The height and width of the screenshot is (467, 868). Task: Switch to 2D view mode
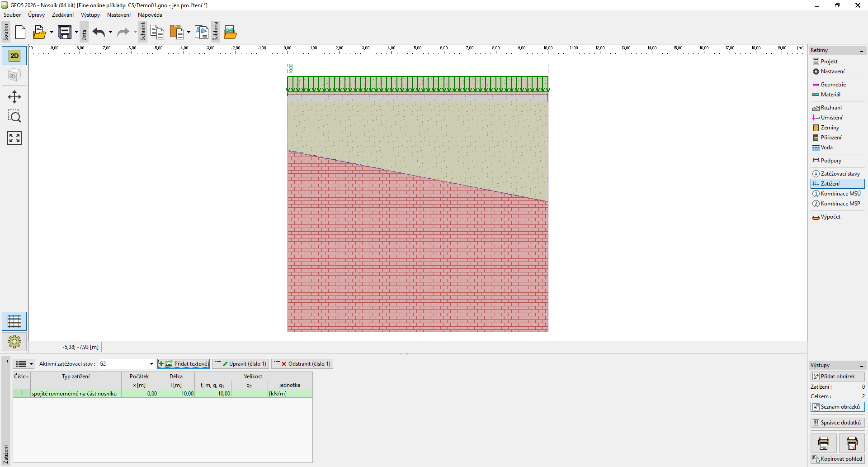coord(14,56)
